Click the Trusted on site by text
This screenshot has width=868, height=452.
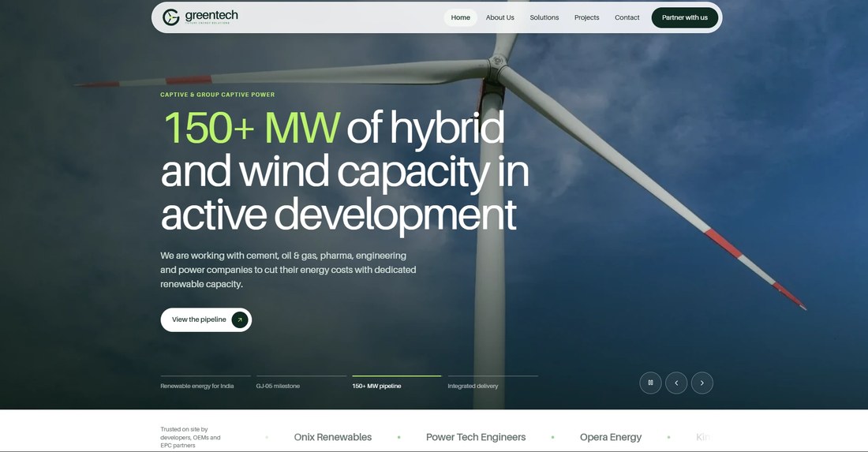(190, 437)
